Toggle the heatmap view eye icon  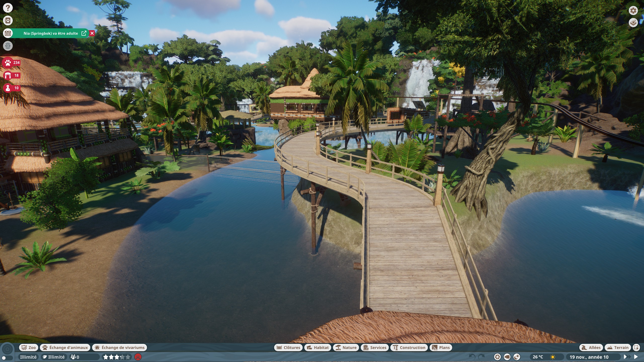point(8,46)
